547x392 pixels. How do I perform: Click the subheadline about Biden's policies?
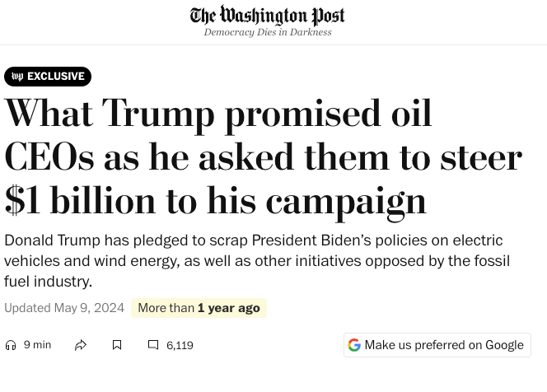257,260
